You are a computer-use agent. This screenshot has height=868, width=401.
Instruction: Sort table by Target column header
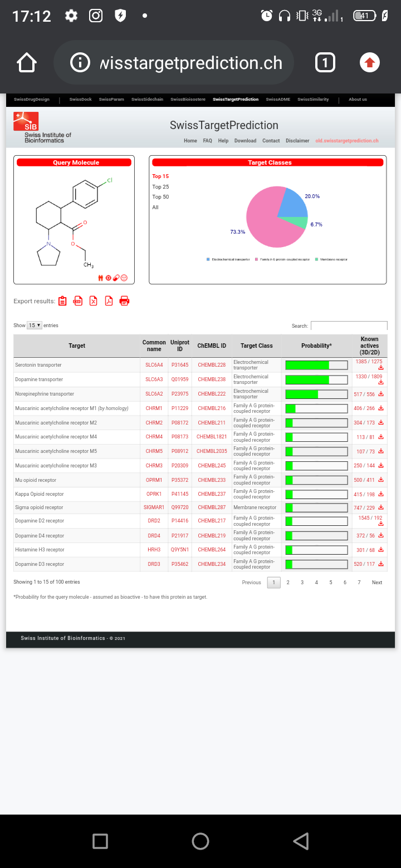[77, 346]
